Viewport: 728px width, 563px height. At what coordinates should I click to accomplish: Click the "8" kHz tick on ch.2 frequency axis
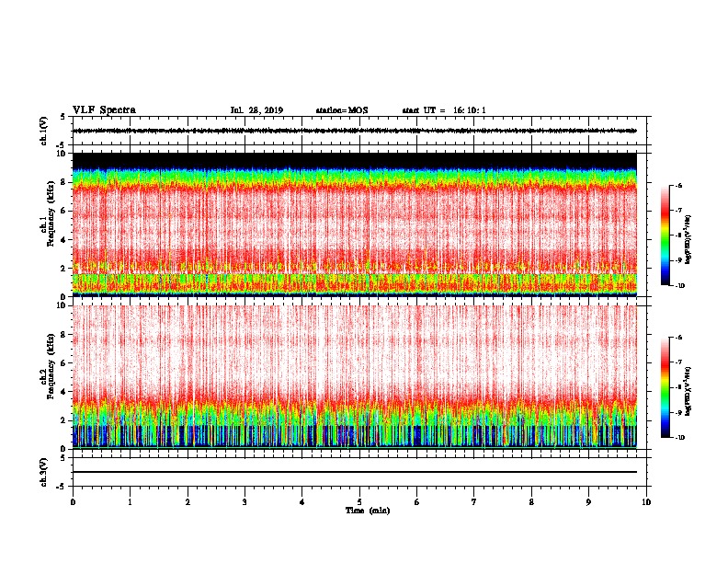(63, 335)
